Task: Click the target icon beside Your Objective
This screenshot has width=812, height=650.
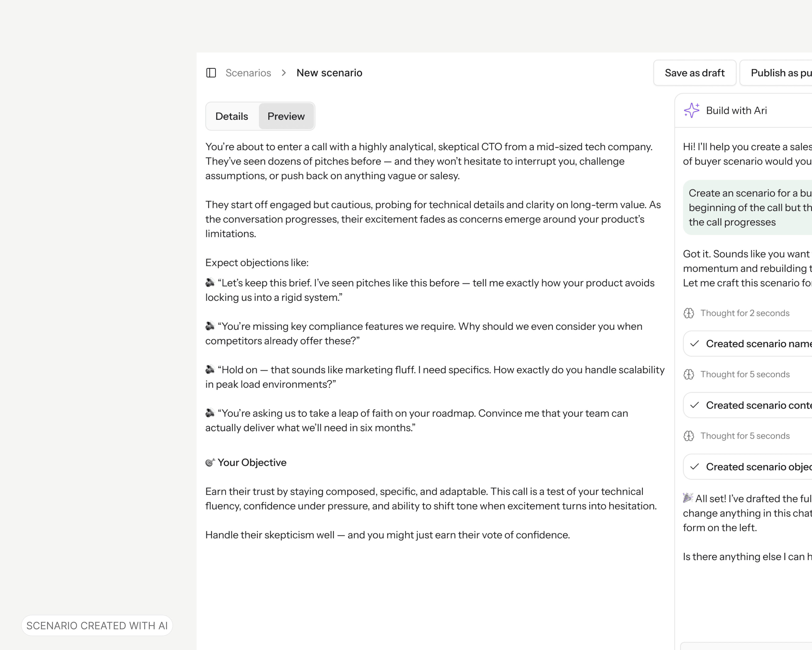Action: (210, 462)
